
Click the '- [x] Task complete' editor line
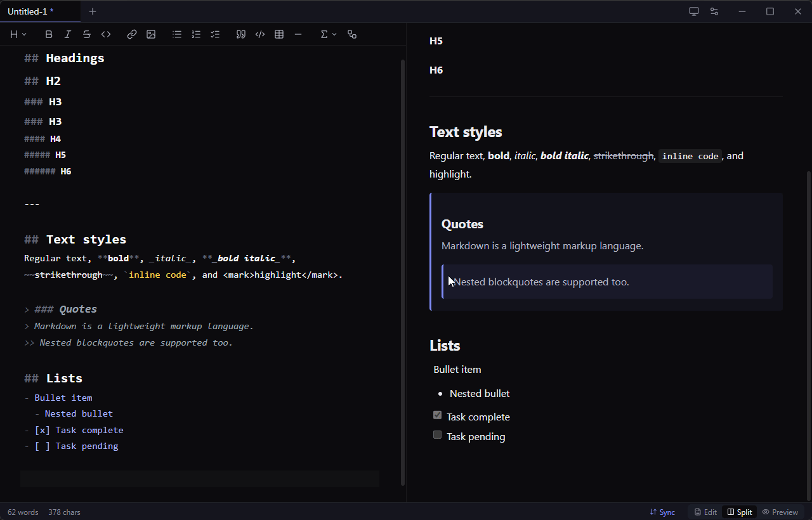74,431
